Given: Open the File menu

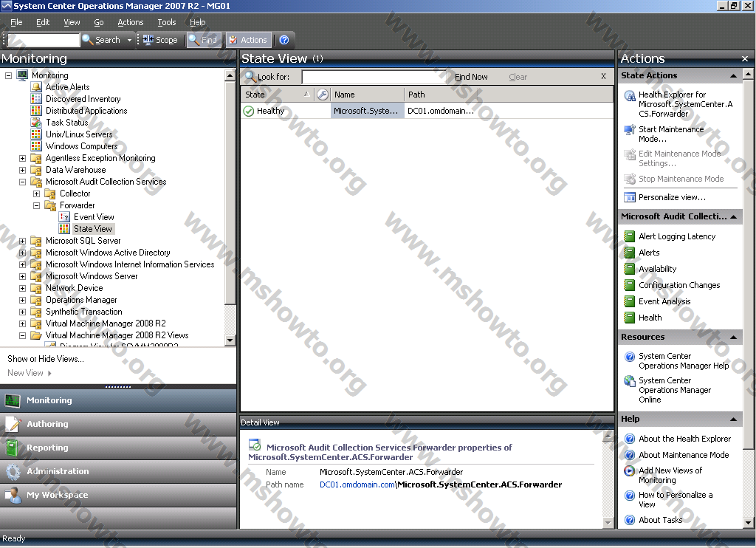Looking at the screenshot, I should 16,22.
